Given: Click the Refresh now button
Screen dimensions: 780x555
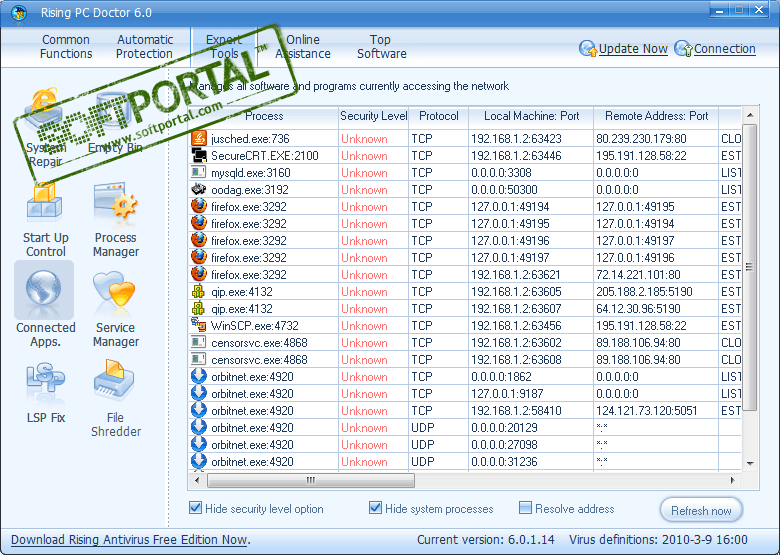Looking at the screenshot, I should 701,510.
